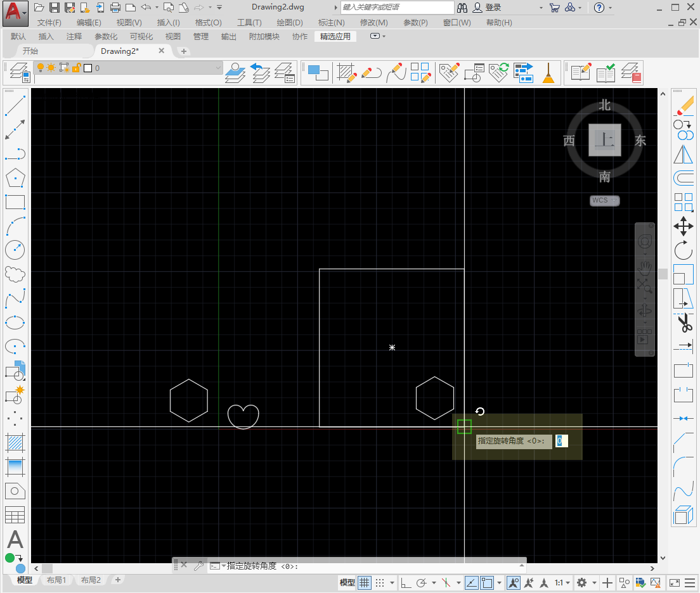Select the Offset tool
The width and height of the screenshot is (700, 593).
(684, 178)
